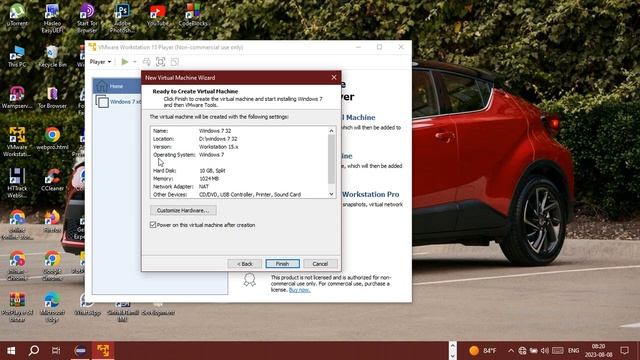This screenshot has height=360, width=640.
Task: Open the taskbar clock and date
Action: [x=598, y=351]
